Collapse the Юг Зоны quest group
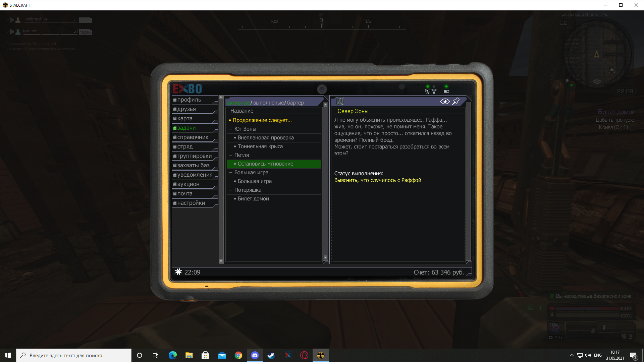 (231, 129)
